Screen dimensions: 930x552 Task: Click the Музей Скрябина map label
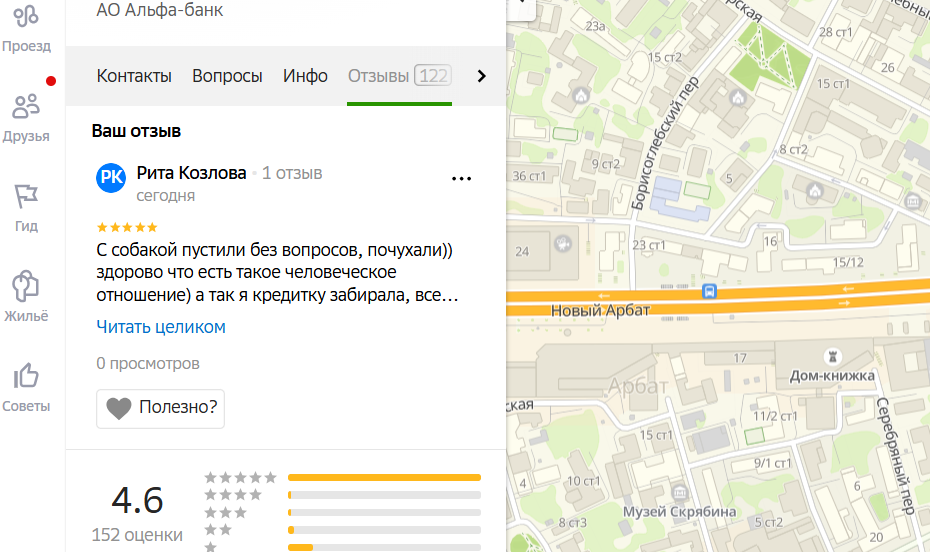679,512
